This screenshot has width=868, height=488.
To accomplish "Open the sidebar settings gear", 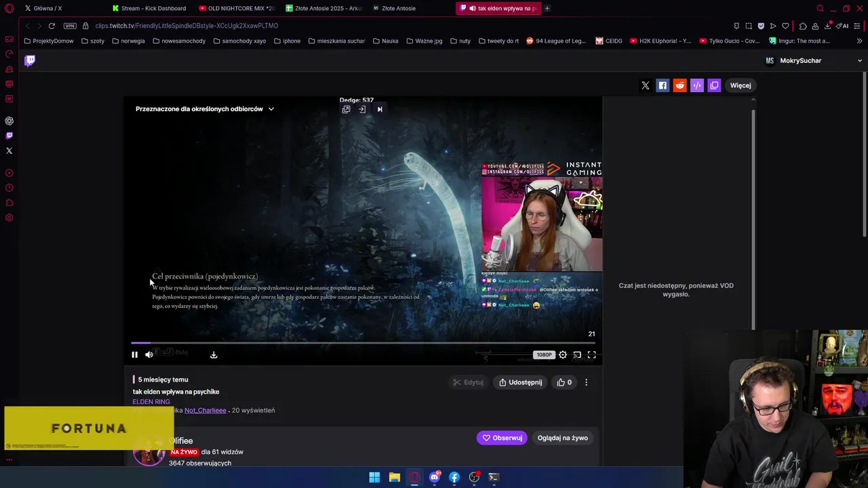I will click(9, 218).
